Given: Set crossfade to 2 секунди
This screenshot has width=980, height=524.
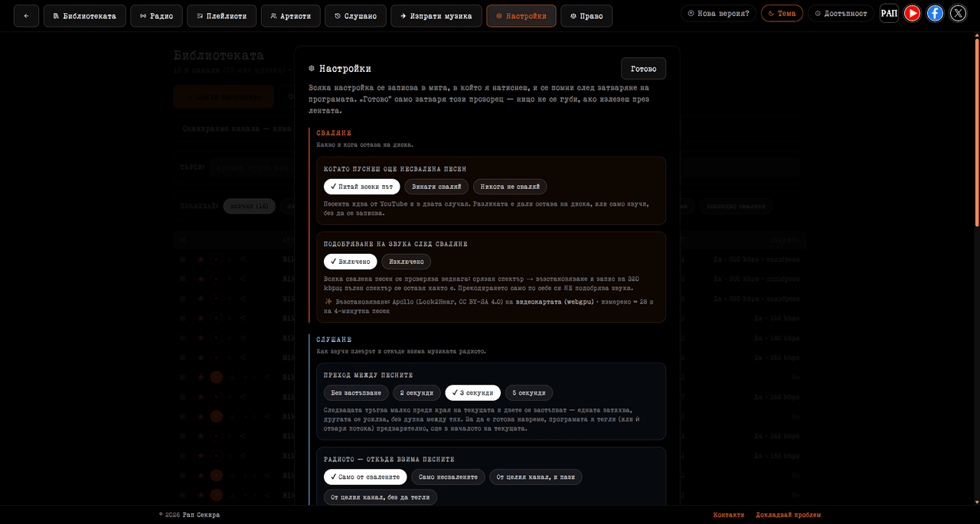Looking at the screenshot, I should [x=416, y=392].
